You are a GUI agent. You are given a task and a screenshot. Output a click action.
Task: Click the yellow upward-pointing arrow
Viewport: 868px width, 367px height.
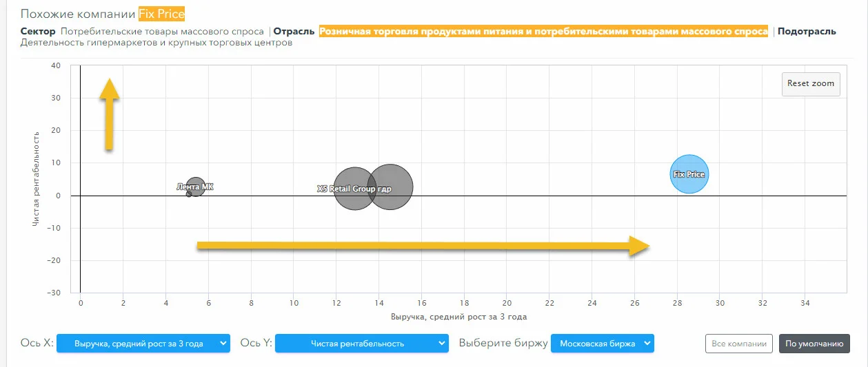click(108, 114)
